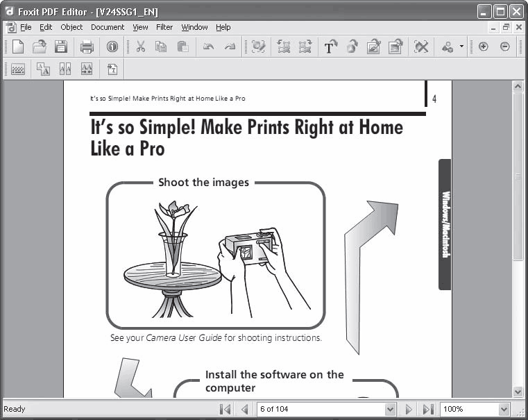Viewport: 528px width, 420px height.
Task: Expand the page number dropdown showing 6 of 104
Action: click(x=390, y=409)
